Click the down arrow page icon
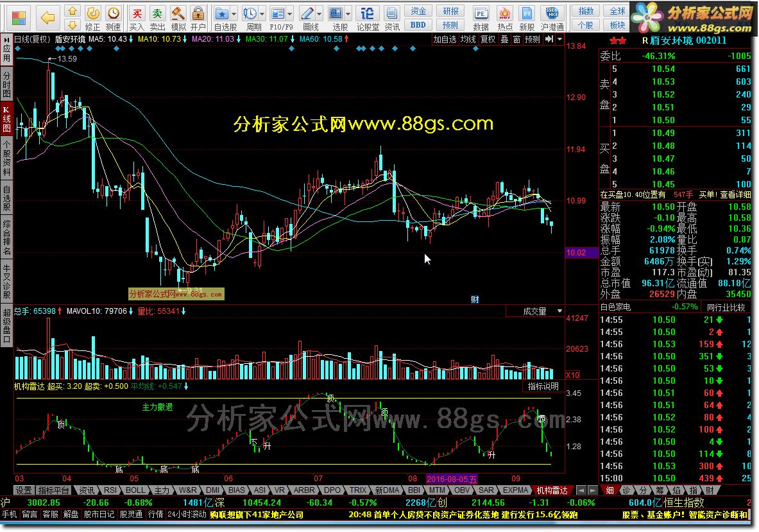The height and width of the screenshot is (532, 759). click(72, 24)
